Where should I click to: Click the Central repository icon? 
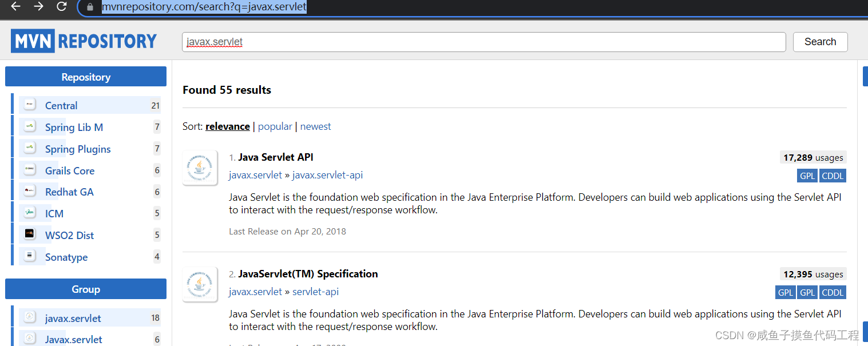pos(30,105)
